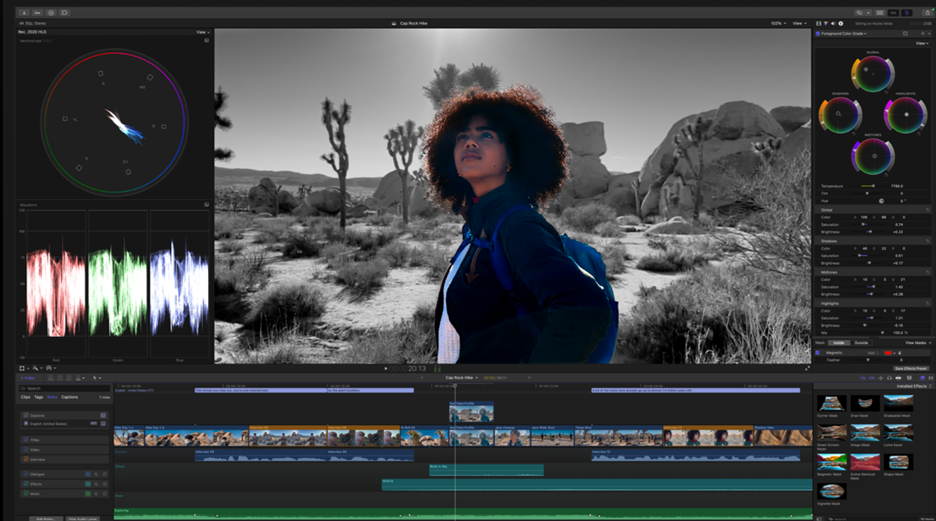Toggle the Effects role checkbox
This screenshot has height=521, width=936.
(26, 484)
